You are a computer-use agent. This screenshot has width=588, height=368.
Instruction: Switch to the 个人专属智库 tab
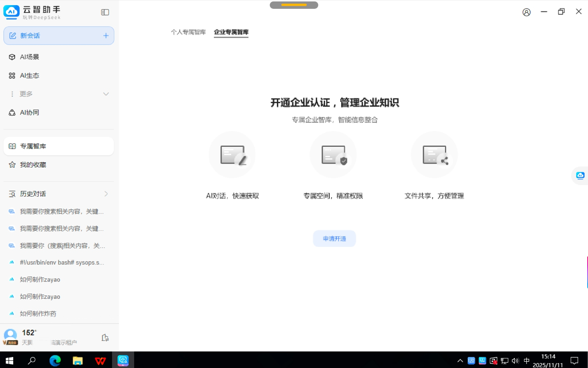[188, 32]
